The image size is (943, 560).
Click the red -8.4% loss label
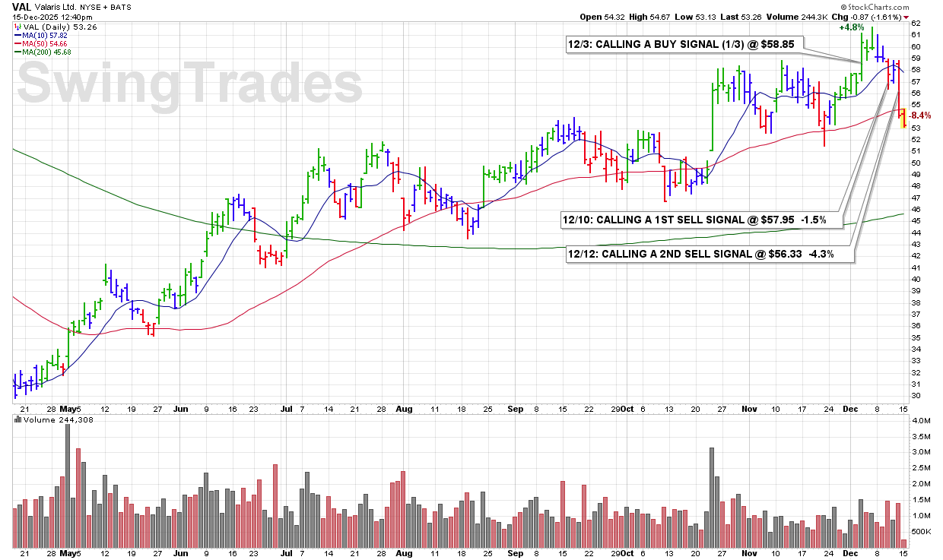point(920,115)
